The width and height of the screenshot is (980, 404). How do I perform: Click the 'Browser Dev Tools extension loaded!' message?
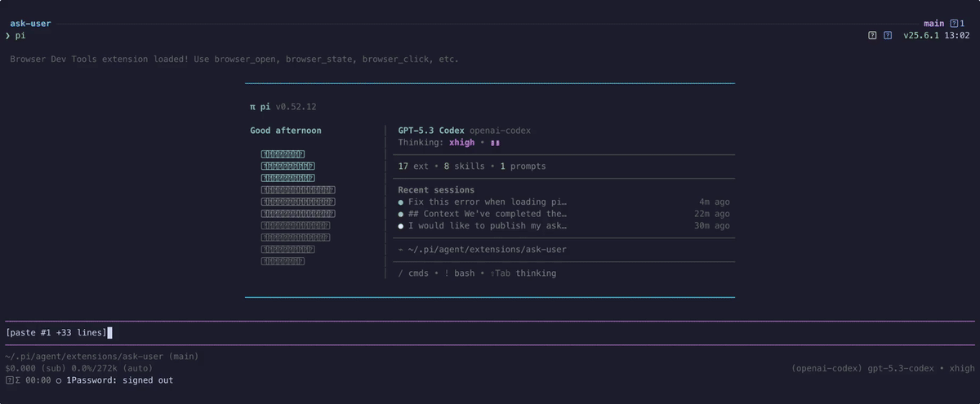[x=99, y=60]
